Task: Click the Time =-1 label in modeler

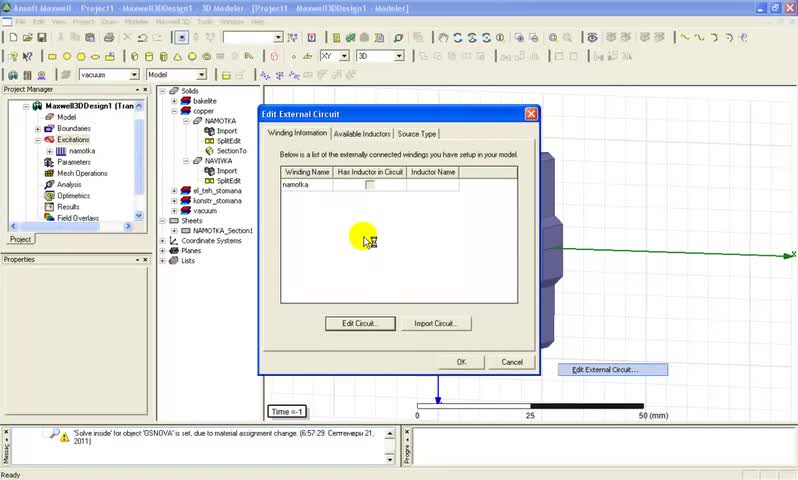Action: pos(287,412)
